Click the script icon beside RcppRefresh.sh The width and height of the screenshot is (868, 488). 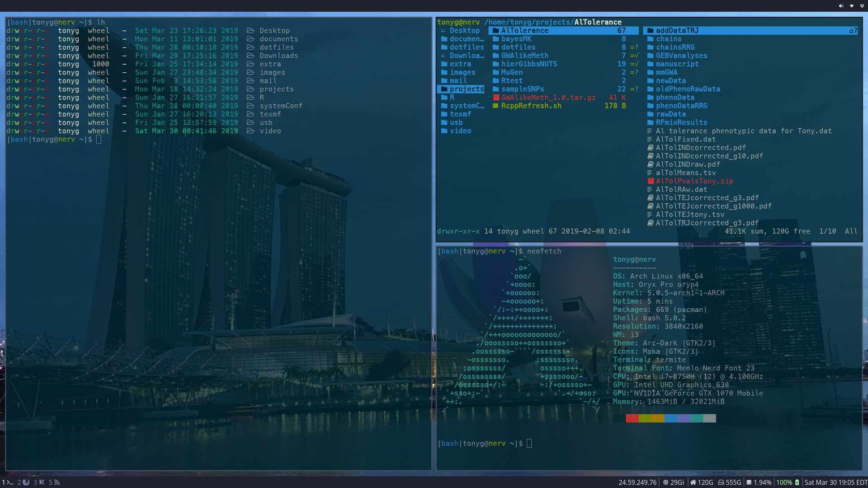(495, 106)
